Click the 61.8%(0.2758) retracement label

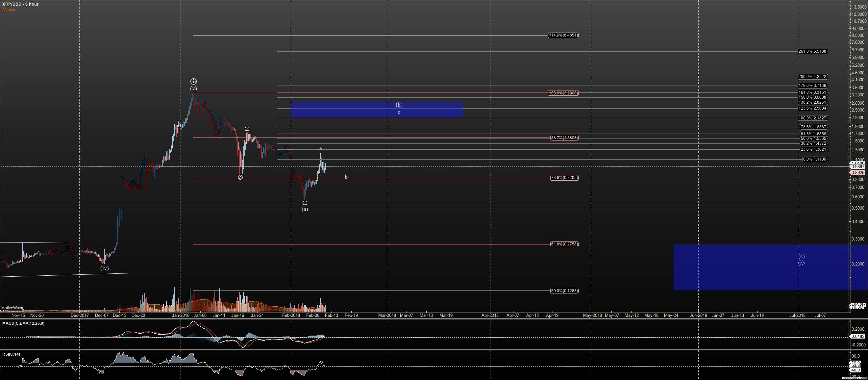[x=564, y=244]
